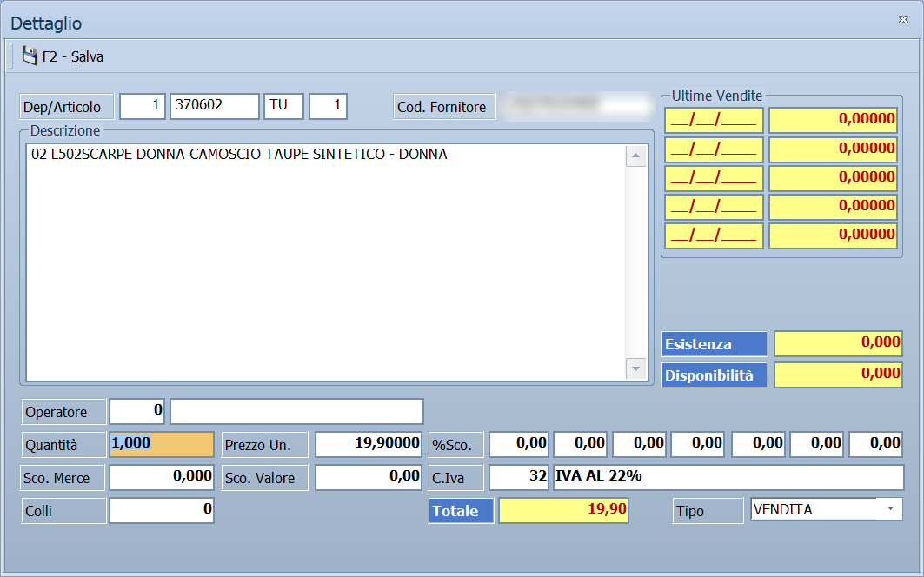Close the Dettaglio dialog window
The image size is (924, 577).
(903, 20)
